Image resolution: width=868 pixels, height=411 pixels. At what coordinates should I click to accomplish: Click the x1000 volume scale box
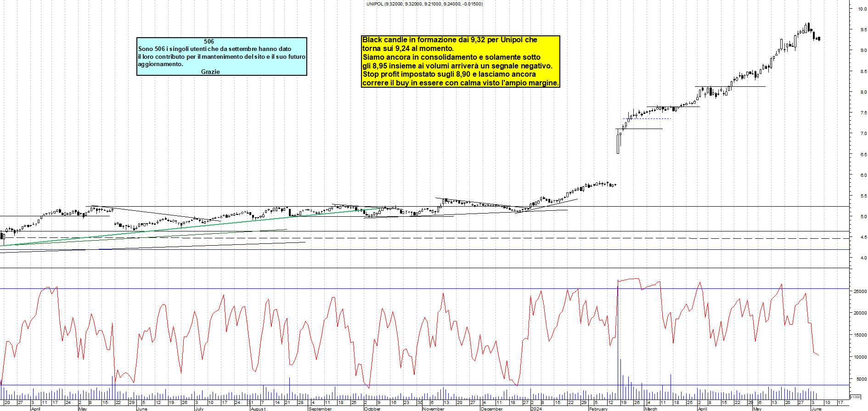856,397
